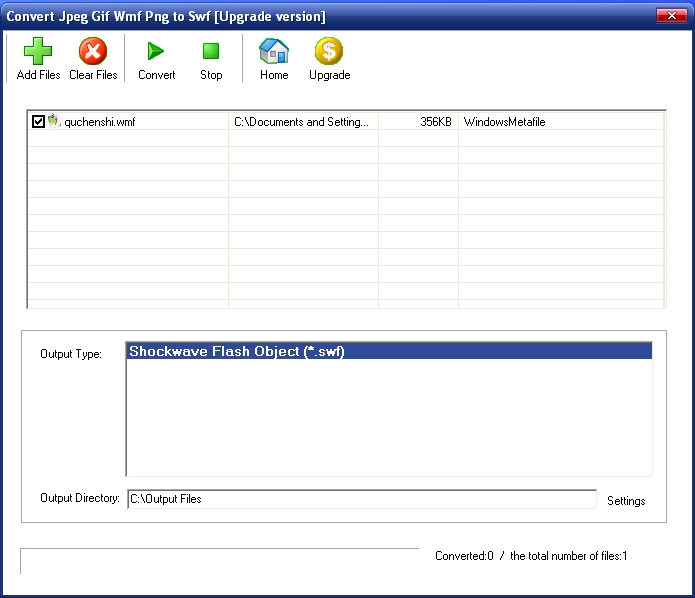Click the red Clear Files icon

[93, 51]
